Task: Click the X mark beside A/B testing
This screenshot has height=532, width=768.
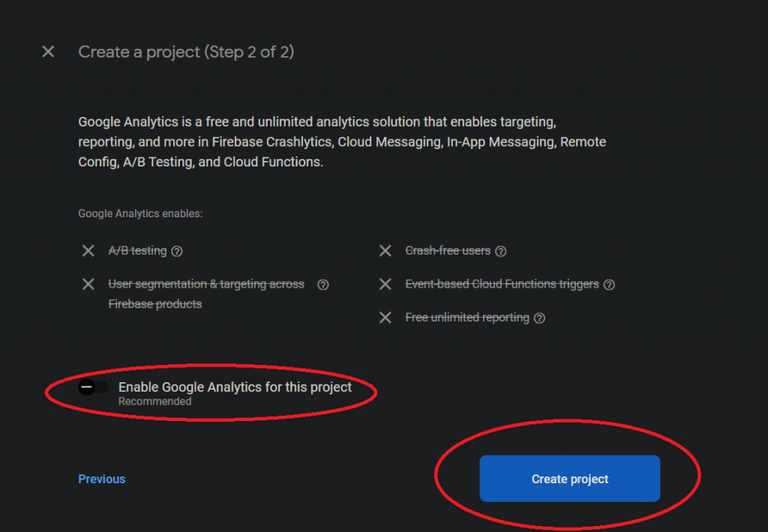Action: tap(88, 250)
